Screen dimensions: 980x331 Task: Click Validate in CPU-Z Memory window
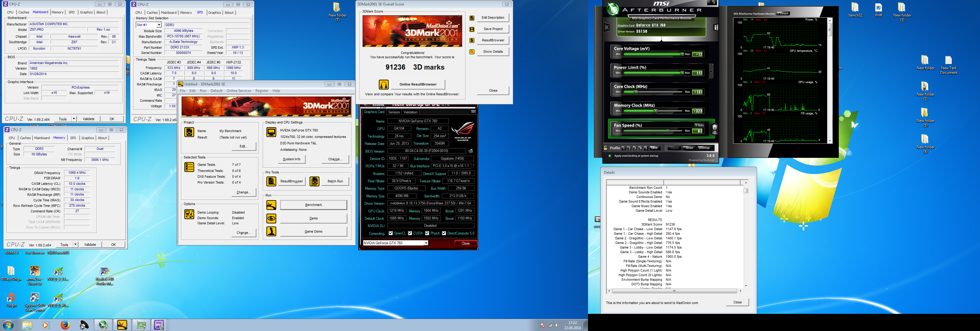tap(90, 245)
